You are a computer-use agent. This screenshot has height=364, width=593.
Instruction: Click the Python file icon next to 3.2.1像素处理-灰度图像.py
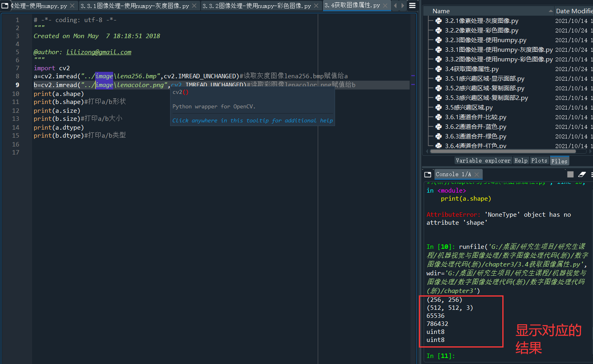point(438,20)
